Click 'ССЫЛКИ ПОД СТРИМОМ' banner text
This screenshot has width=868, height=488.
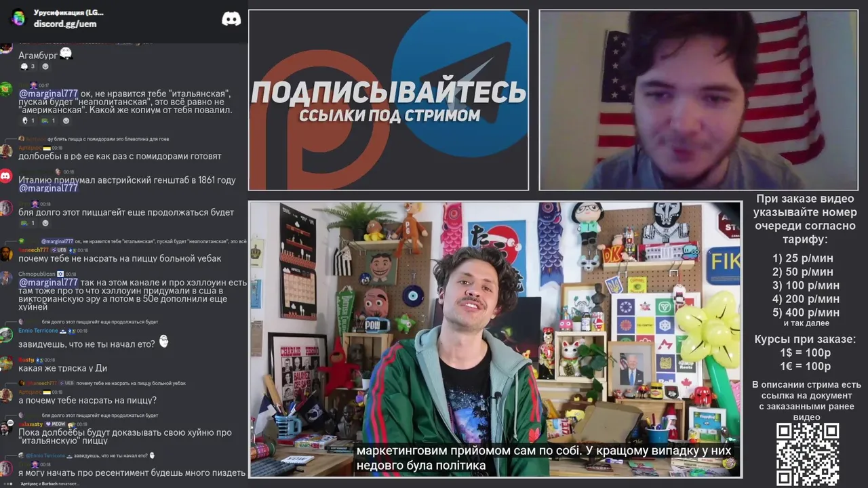pyautogui.click(x=389, y=115)
